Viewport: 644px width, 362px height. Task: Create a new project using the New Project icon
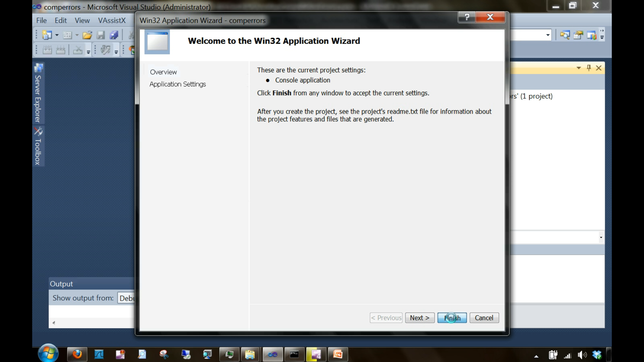pos(47,35)
